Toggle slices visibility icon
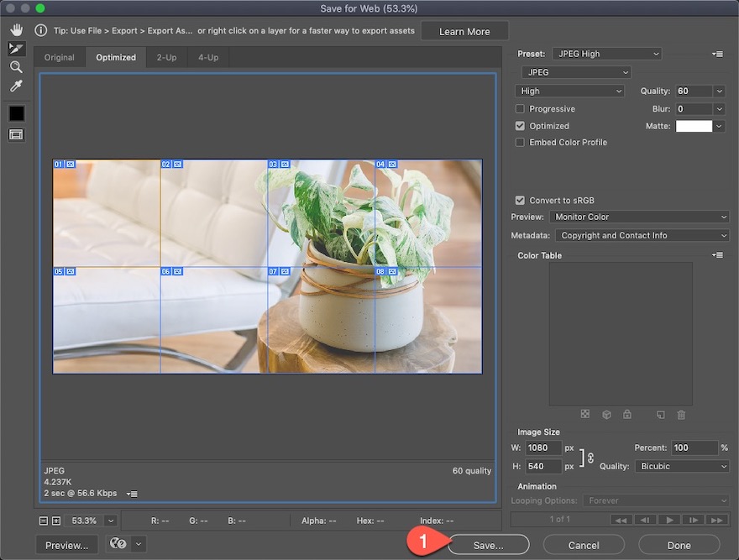Screen dimensions: 739x560 16,134
